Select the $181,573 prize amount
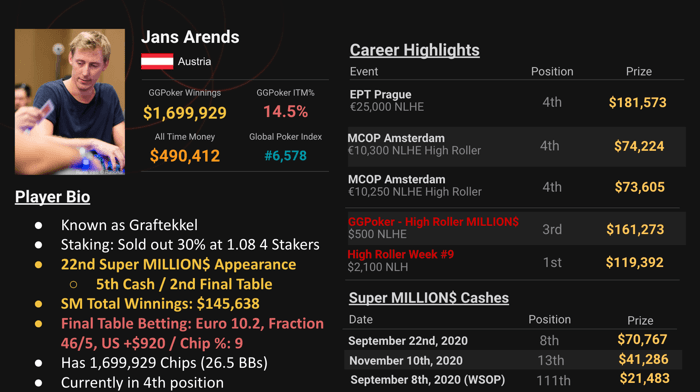This screenshot has width=700, height=392. pyautogui.click(x=638, y=103)
